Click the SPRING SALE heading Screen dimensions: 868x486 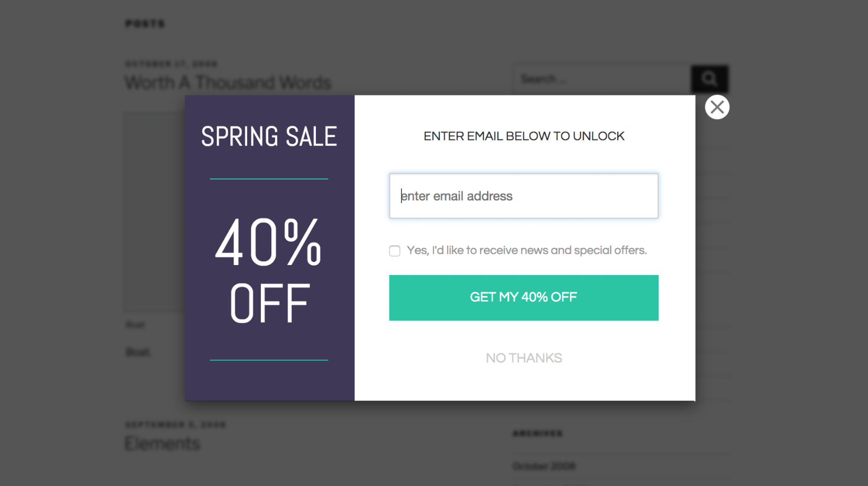(269, 136)
